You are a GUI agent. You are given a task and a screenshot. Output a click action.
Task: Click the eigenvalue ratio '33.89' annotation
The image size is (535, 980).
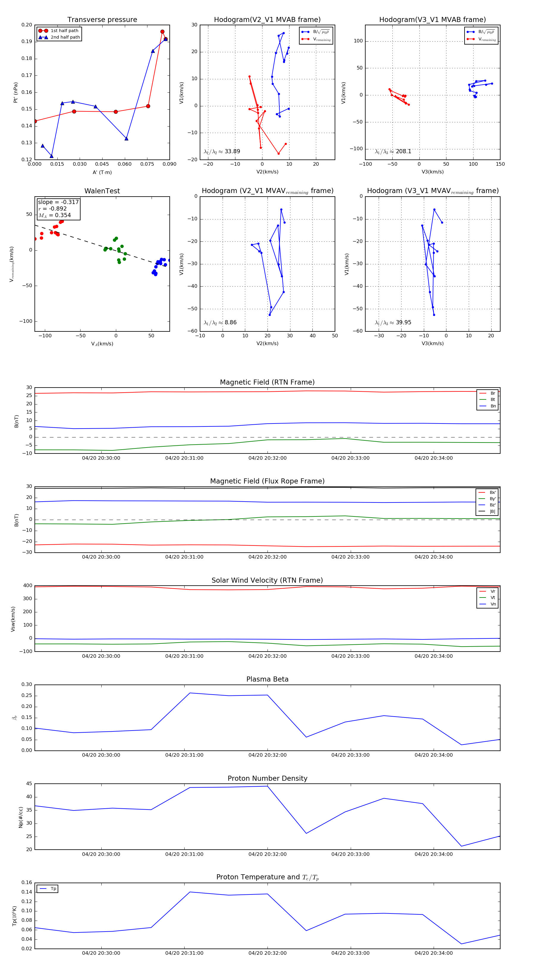[222, 151]
